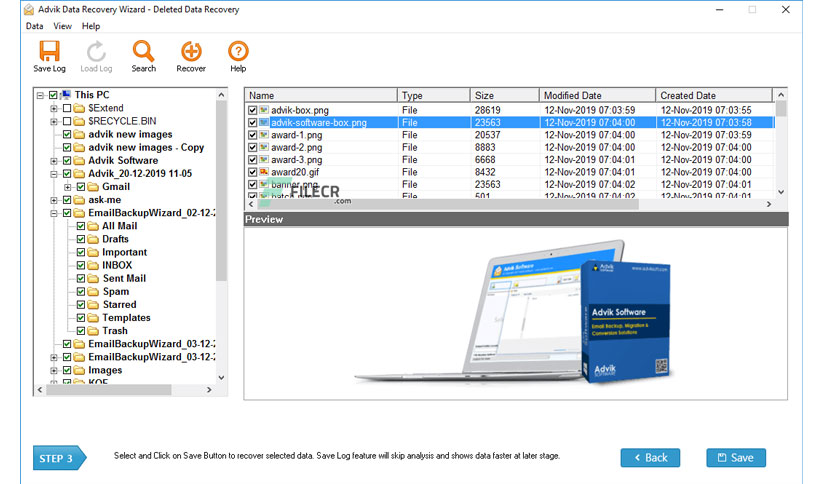Open the Data menu
This screenshot has width=836, height=484.
[35, 26]
